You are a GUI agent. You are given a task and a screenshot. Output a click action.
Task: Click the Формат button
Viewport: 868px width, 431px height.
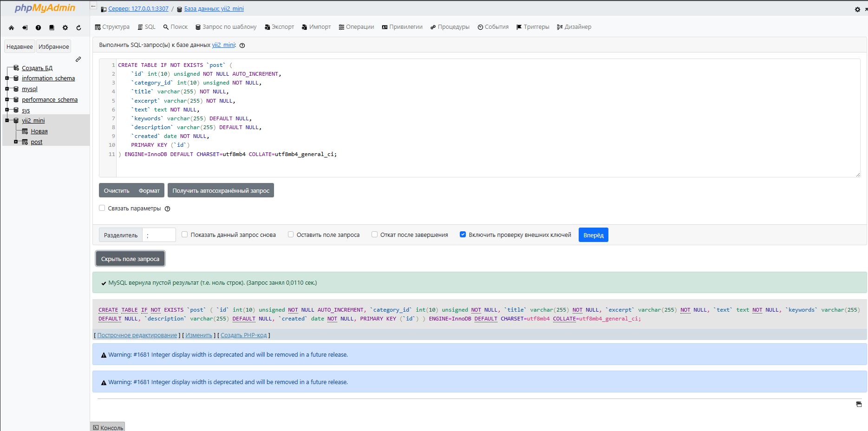(x=149, y=190)
